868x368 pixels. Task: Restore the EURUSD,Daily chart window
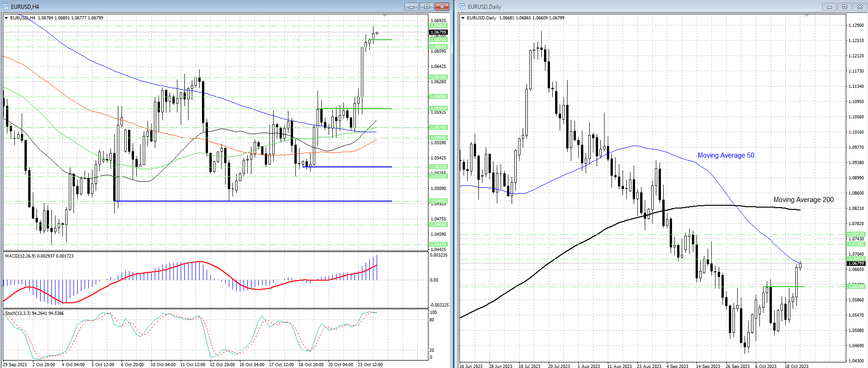click(x=844, y=6)
